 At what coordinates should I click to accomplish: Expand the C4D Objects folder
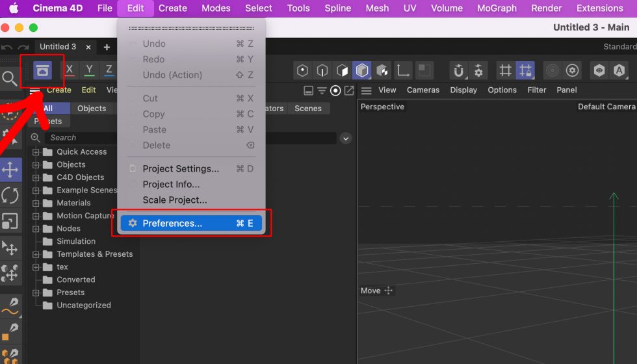[x=36, y=178]
